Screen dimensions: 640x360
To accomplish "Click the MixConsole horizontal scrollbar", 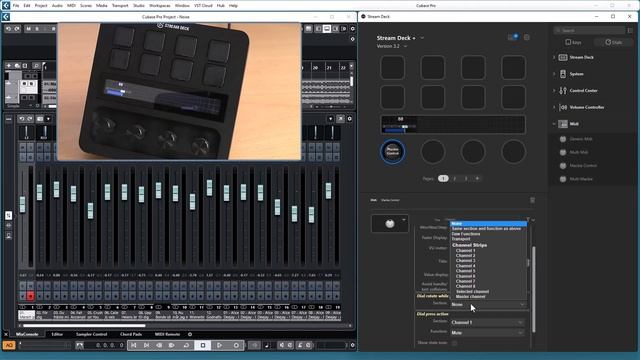I will pos(84,326).
